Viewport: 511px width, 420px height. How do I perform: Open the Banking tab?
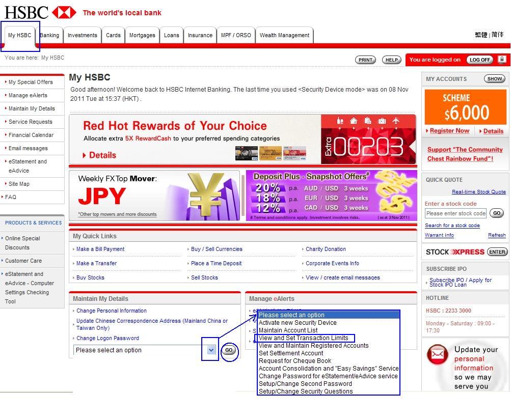point(49,35)
